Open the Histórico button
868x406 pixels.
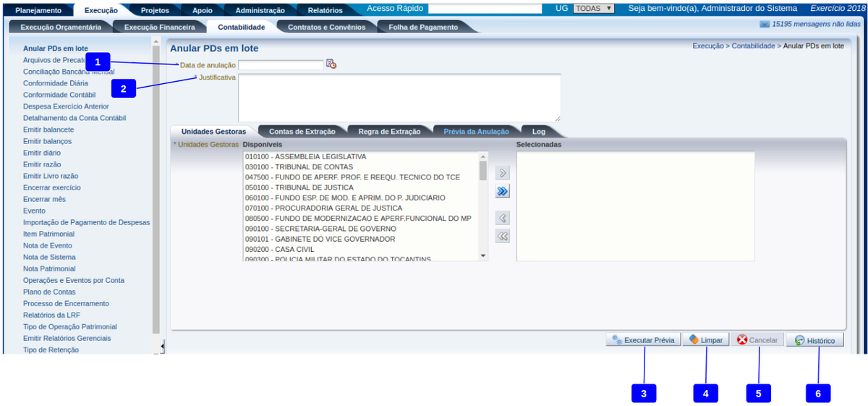point(814,340)
